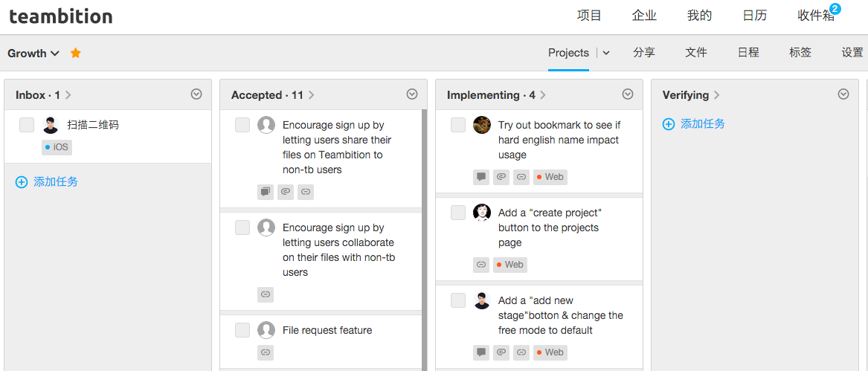Image resolution: width=868 pixels, height=371 pixels.
Task: Click plus icon to add task in Verifying
Action: [x=669, y=124]
